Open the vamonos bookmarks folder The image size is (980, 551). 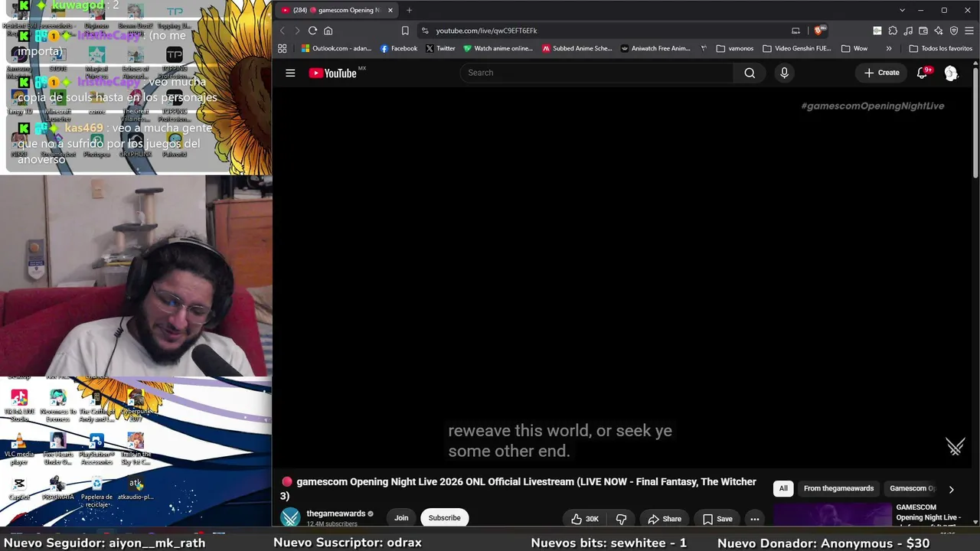(x=734, y=48)
